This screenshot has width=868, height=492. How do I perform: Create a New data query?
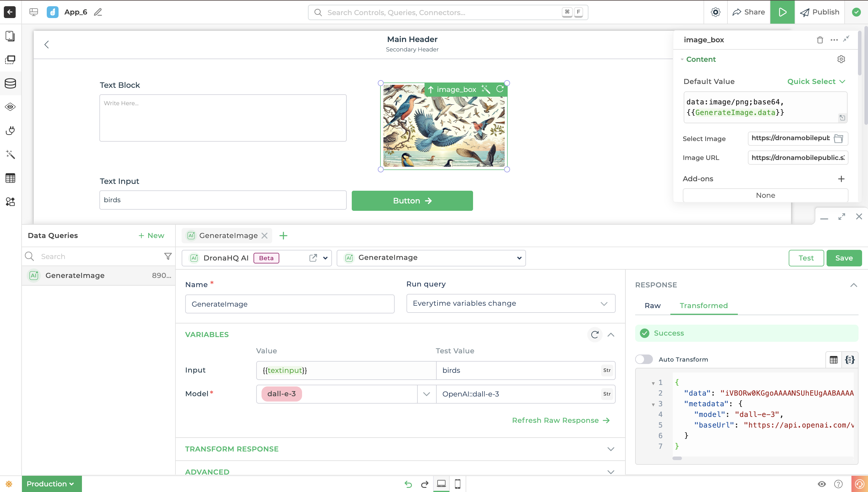pos(151,236)
